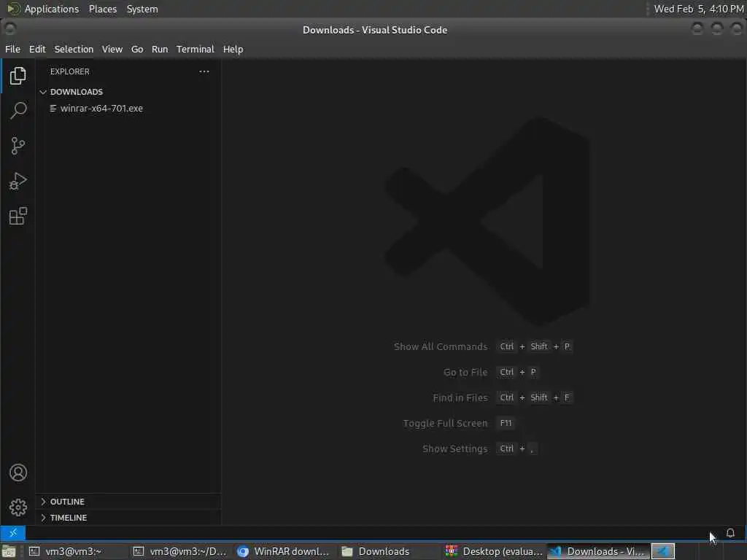Open the File menu
The image size is (747, 560).
tap(12, 49)
